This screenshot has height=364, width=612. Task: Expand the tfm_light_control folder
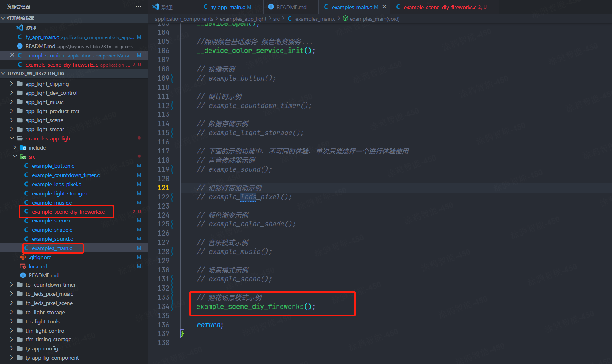tap(12, 331)
